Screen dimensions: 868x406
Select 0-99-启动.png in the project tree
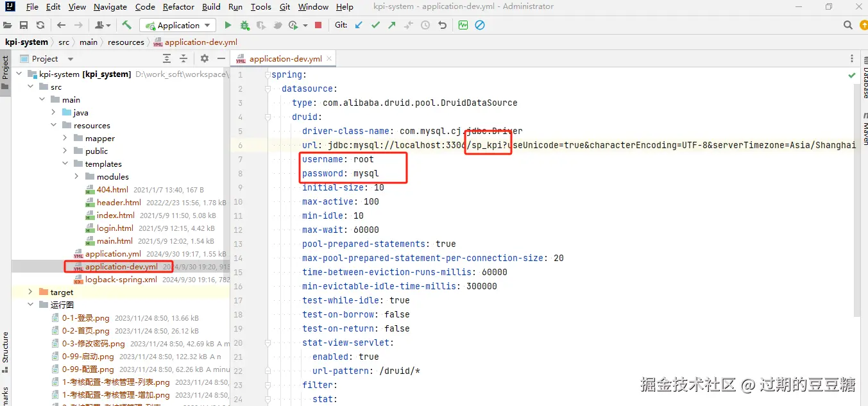click(88, 356)
